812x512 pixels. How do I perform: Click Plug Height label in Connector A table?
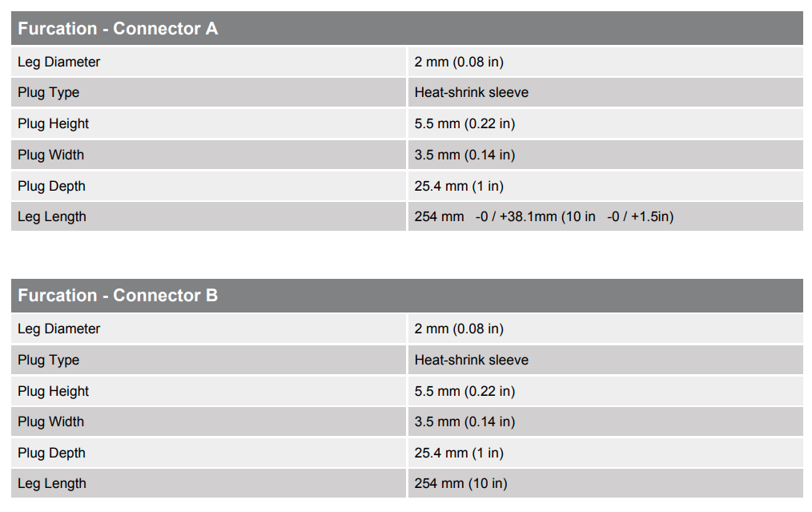[x=54, y=123]
